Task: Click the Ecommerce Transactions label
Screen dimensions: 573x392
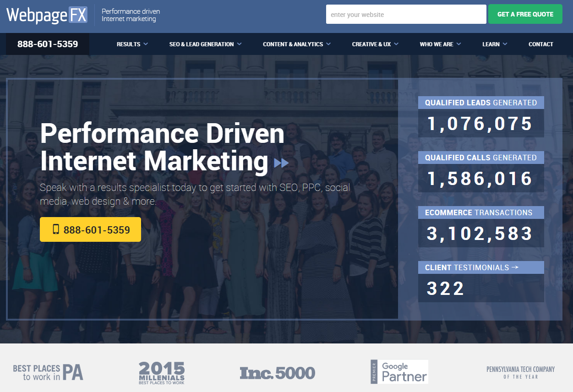Action: pos(481,212)
